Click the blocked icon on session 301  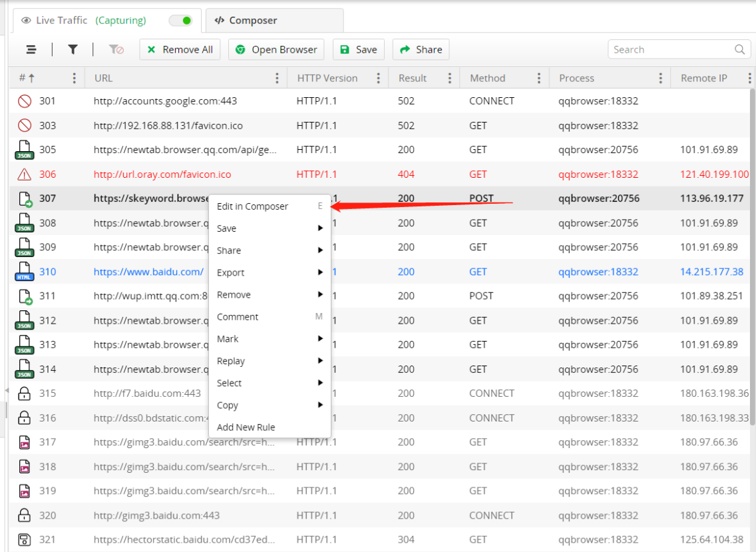[x=25, y=101]
